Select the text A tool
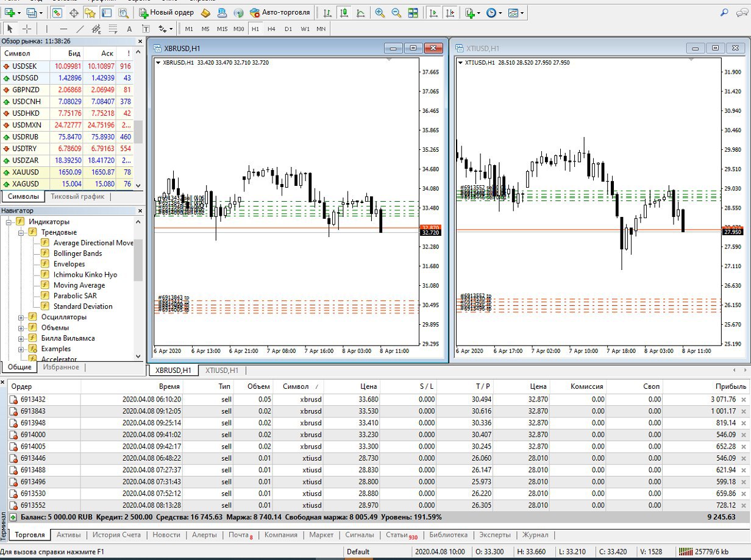This screenshot has height=560, width=751. click(x=129, y=29)
